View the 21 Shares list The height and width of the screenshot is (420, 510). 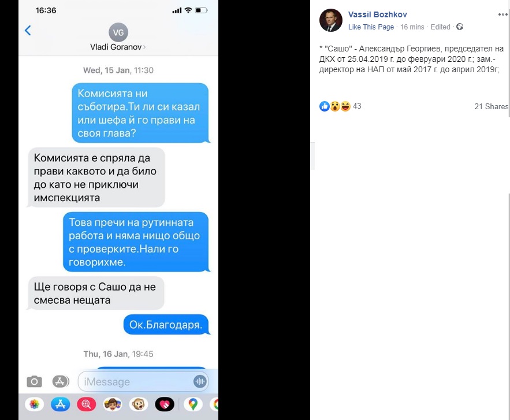pos(491,106)
